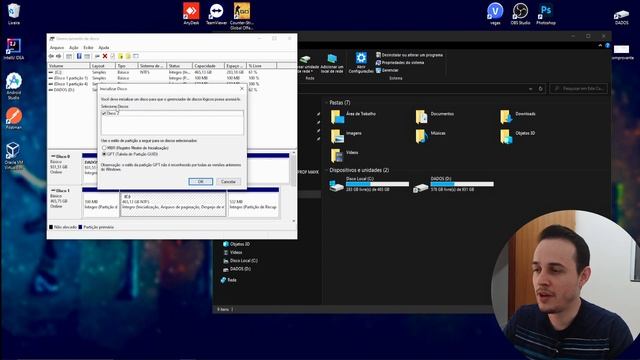Open the Postman desktop icon

(x=13, y=118)
